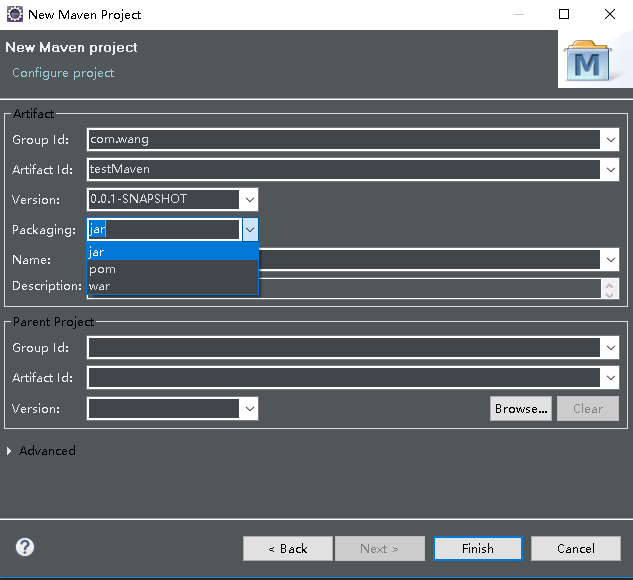The height and width of the screenshot is (580, 633).
Task: Maximize the New Maven Project window
Action: point(564,14)
